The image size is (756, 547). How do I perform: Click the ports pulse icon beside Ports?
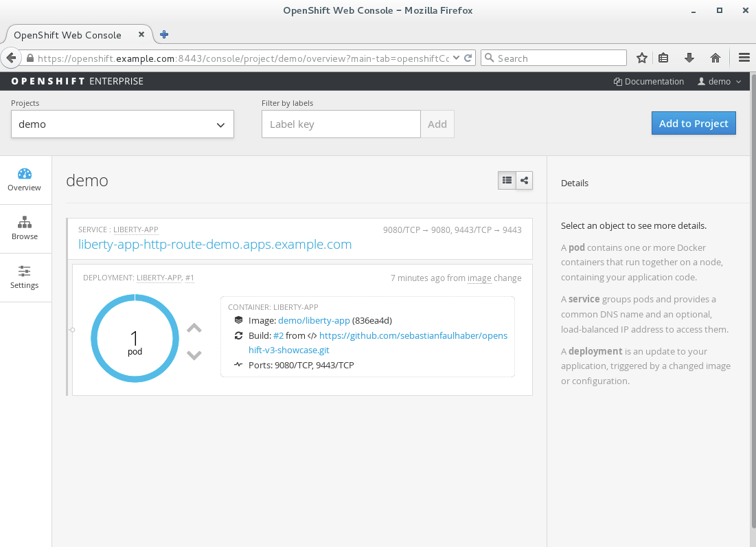point(238,365)
